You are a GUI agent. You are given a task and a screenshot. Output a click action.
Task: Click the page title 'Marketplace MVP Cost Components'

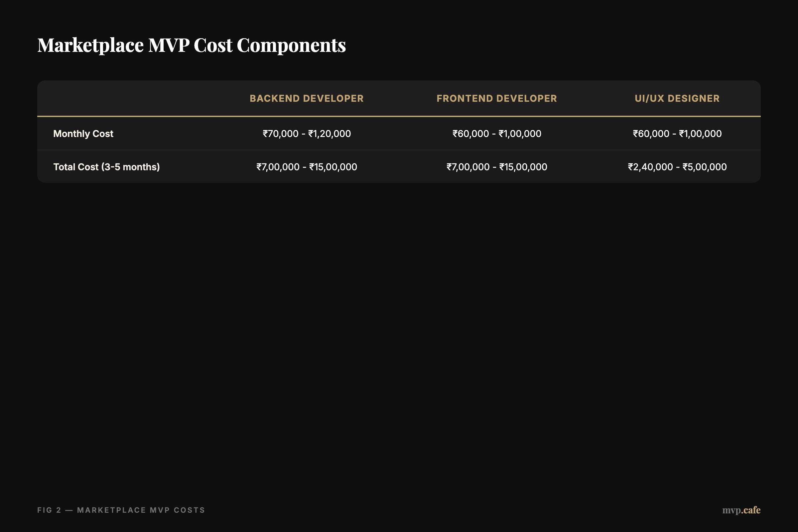point(192,45)
